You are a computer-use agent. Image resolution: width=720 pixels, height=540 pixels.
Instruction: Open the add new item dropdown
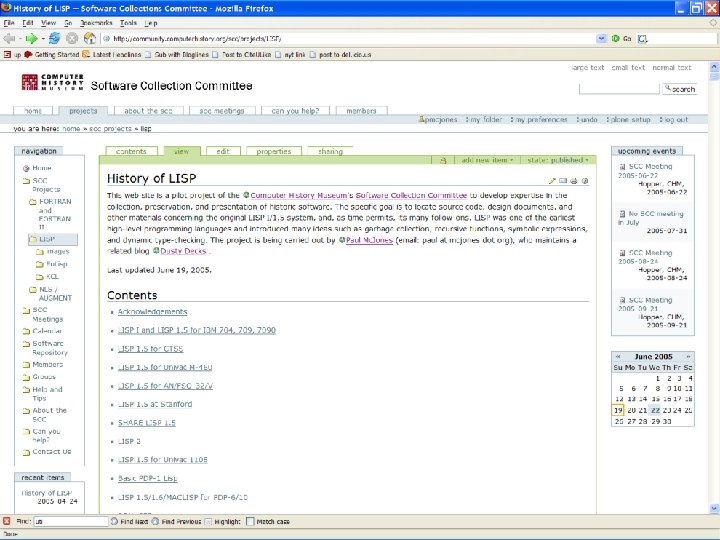click(x=487, y=160)
